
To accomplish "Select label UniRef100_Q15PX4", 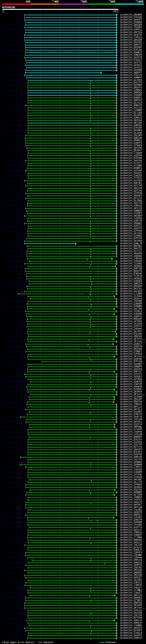I will [131, 565].
